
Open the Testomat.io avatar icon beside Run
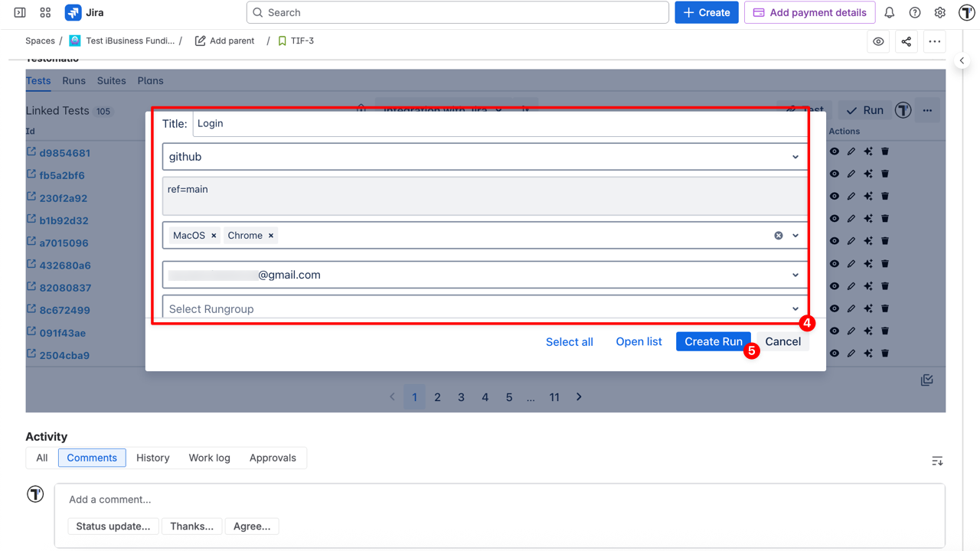(x=903, y=109)
